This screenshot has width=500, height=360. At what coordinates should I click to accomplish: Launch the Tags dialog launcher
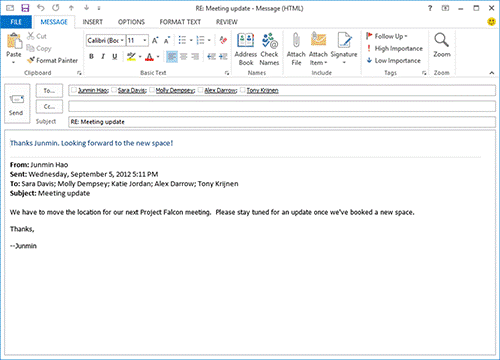[x=424, y=73]
